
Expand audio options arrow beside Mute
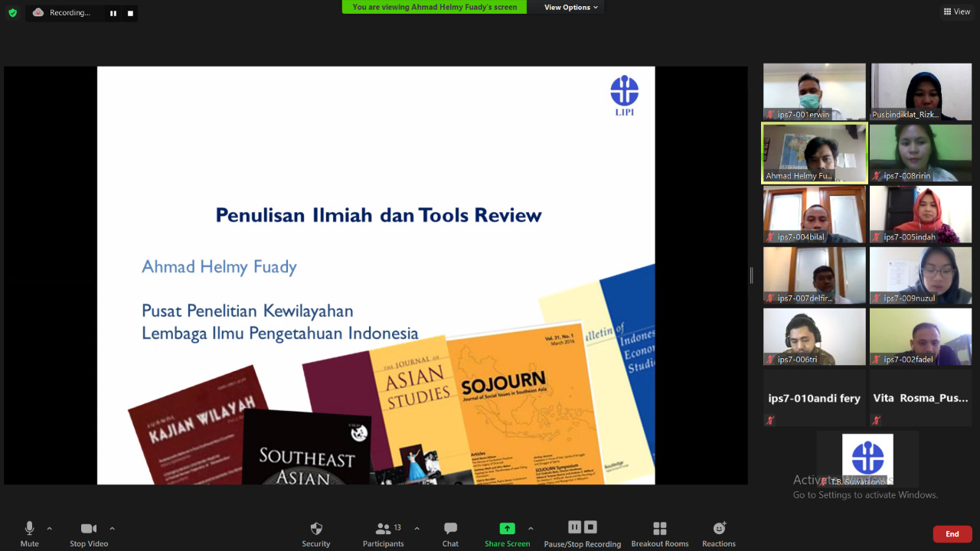pos(50,528)
